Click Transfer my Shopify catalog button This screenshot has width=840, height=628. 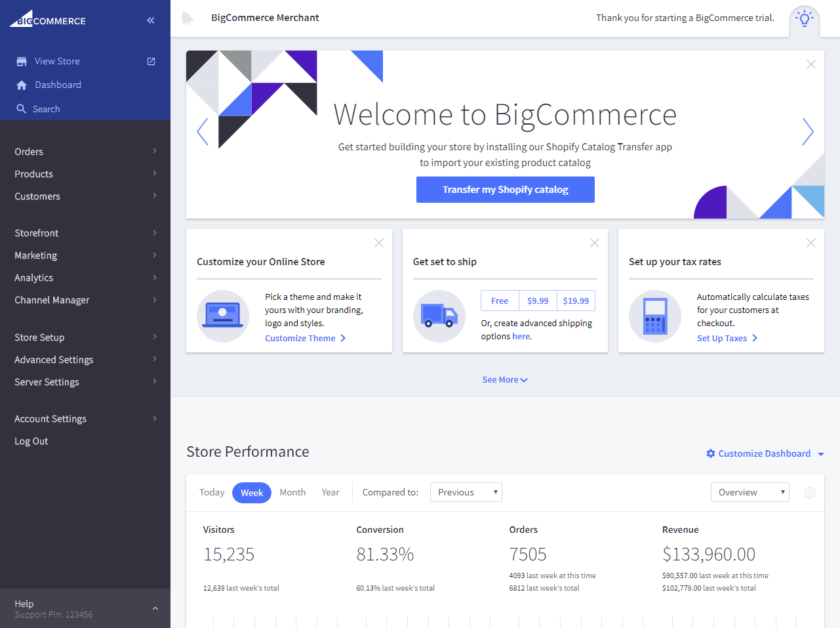point(506,190)
